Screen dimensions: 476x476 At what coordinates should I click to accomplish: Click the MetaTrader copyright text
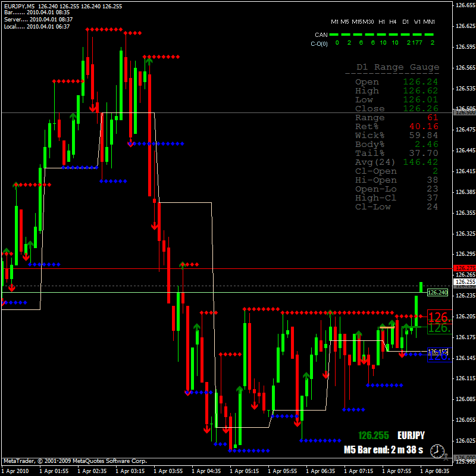[x=76, y=461]
